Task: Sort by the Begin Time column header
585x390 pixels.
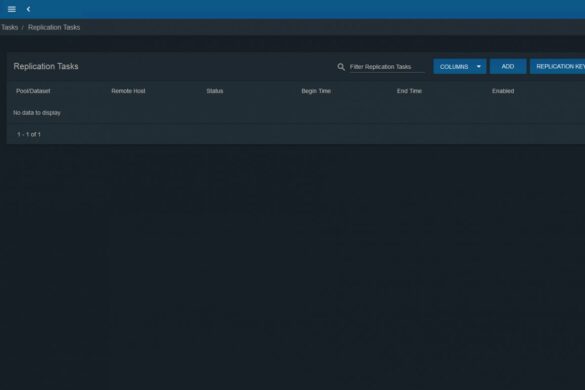Action: (x=316, y=91)
